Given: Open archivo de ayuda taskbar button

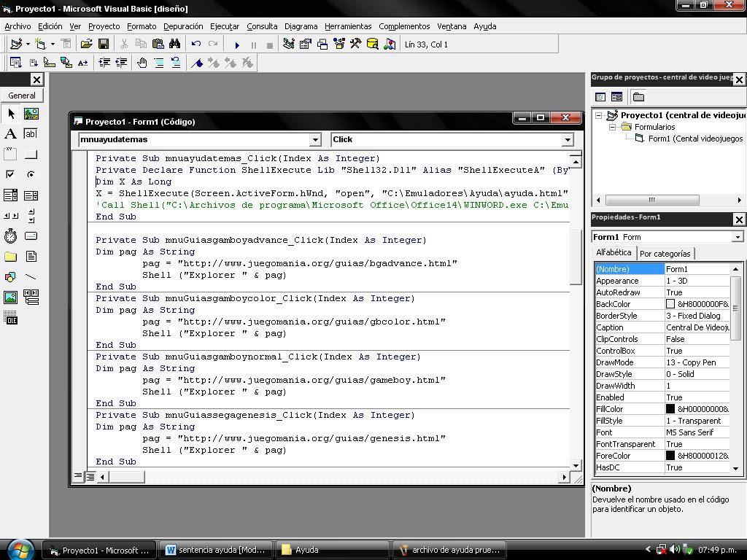Looking at the screenshot, I should coord(449,550).
